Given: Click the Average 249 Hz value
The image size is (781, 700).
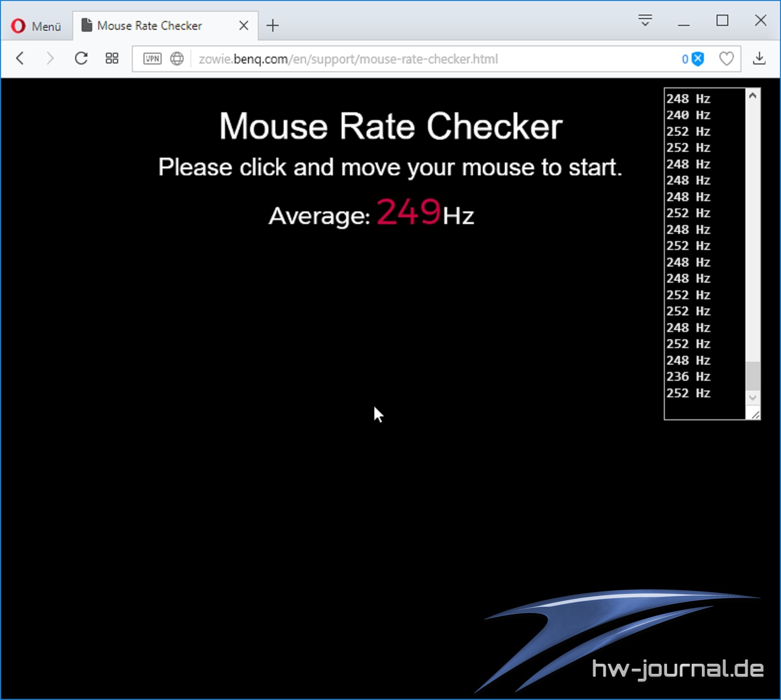Looking at the screenshot, I should point(409,212).
